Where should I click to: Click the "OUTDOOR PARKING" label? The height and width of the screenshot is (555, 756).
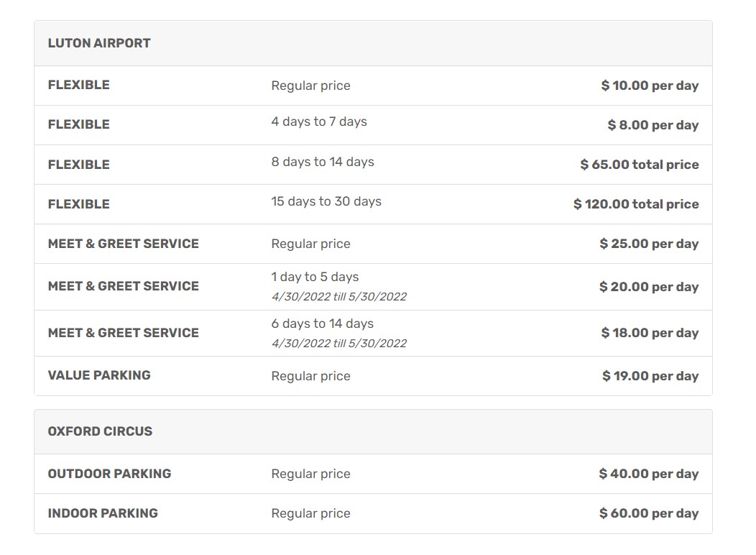(109, 474)
